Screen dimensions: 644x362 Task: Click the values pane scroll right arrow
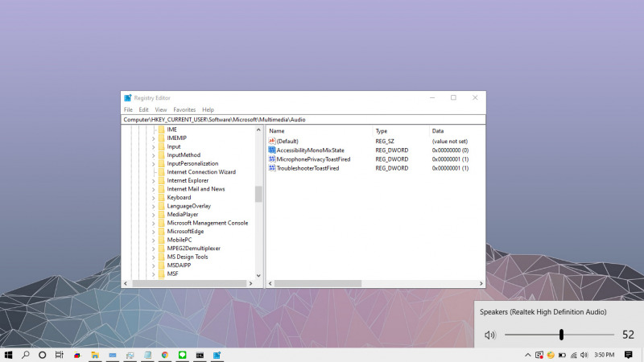point(481,284)
